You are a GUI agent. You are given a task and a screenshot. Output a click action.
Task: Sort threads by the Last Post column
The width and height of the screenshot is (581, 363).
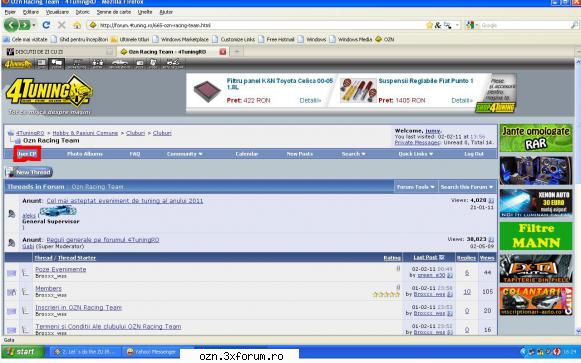pyautogui.click(x=425, y=257)
